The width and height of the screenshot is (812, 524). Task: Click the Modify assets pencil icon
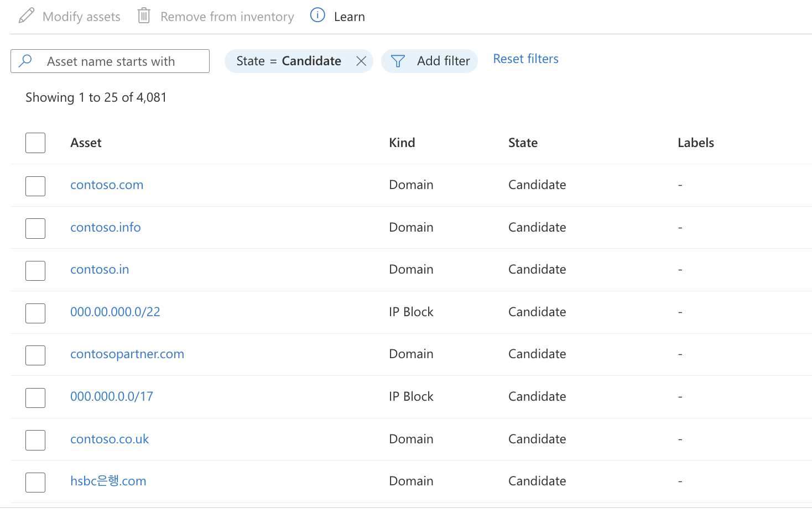pos(27,16)
